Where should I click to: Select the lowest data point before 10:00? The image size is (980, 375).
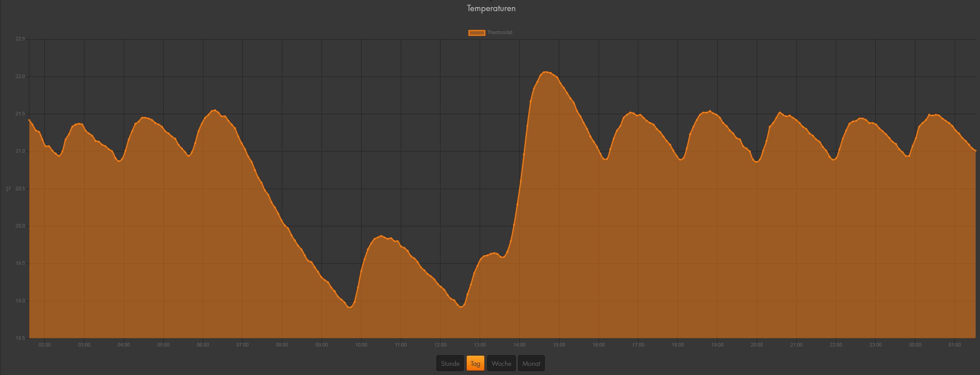pos(349,307)
